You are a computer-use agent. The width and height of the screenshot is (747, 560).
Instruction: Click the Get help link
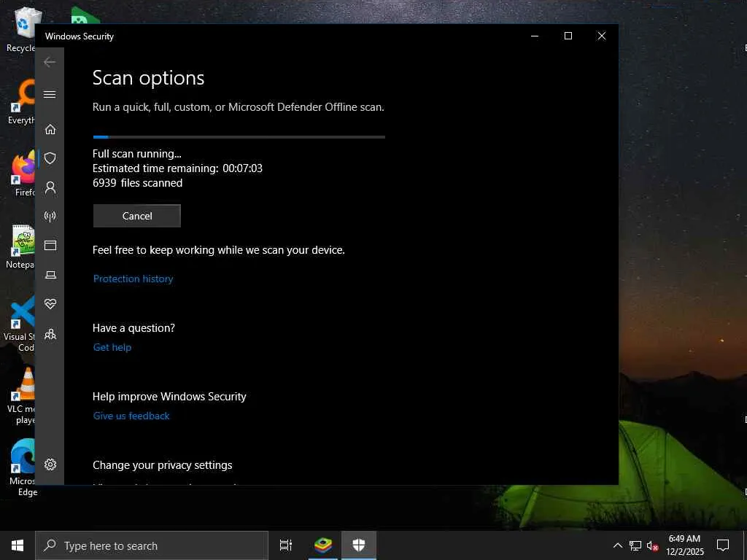pos(112,347)
